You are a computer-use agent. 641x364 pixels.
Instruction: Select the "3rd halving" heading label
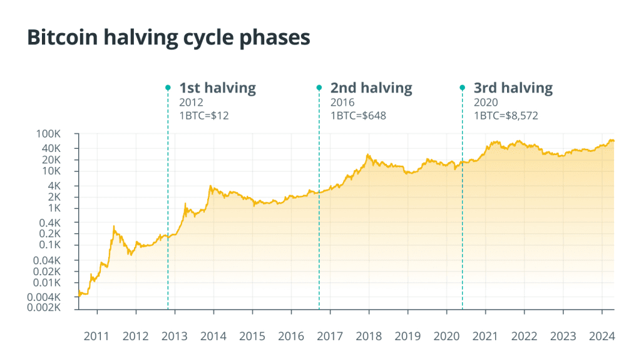[x=513, y=88]
